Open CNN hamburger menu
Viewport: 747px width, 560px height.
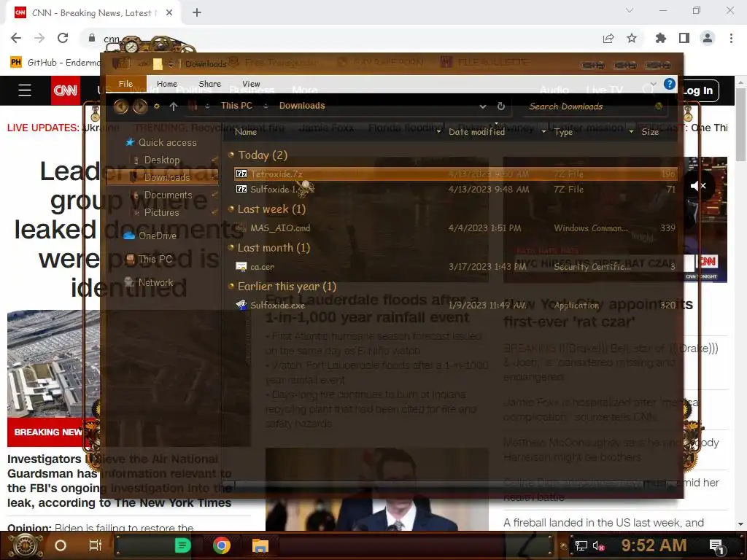click(x=25, y=90)
